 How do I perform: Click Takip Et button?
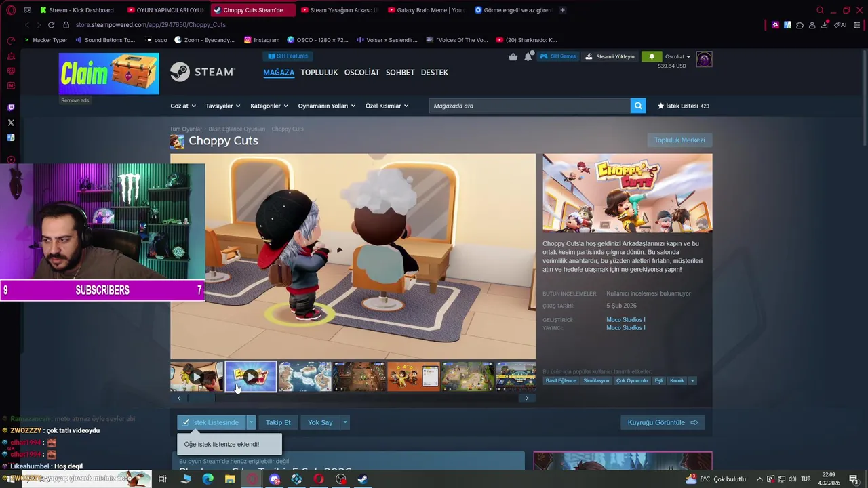click(x=278, y=422)
